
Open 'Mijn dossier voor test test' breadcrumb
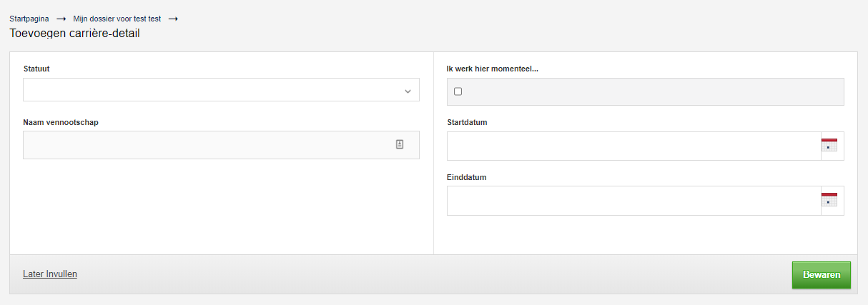(117, 19)
